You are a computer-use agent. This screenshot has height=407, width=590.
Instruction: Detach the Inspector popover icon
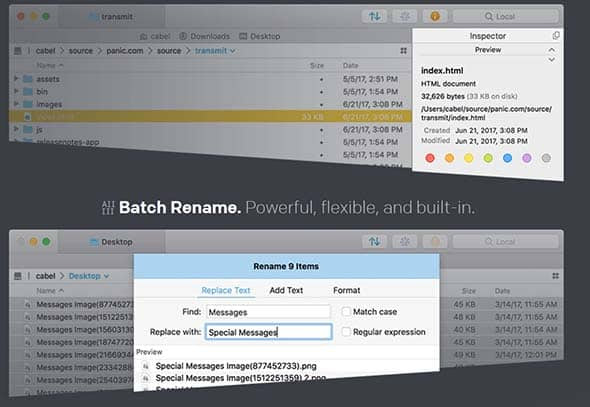(x=555, y=36)
